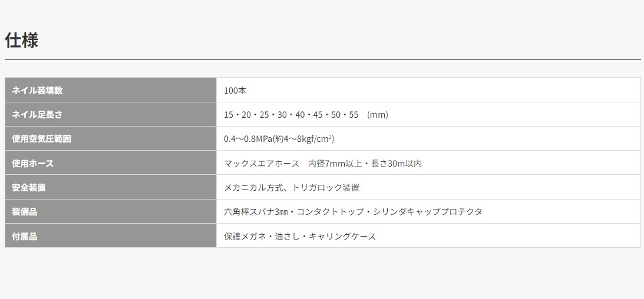
Task: Click the 六角棒スパナ3mm equipment text
Action: click(256, 212)
